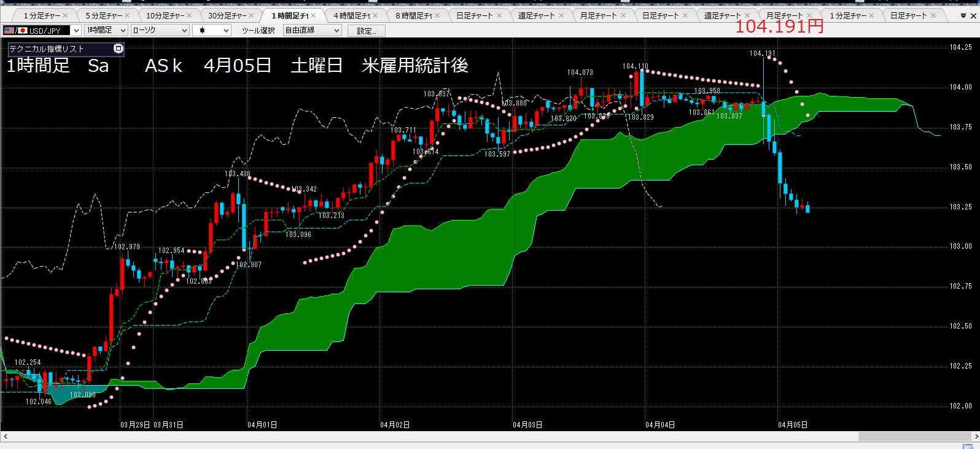Viewport: 980px width, 449px height.
Task: Switch to the 5分足チャート tab
Action: coord(104,15)
